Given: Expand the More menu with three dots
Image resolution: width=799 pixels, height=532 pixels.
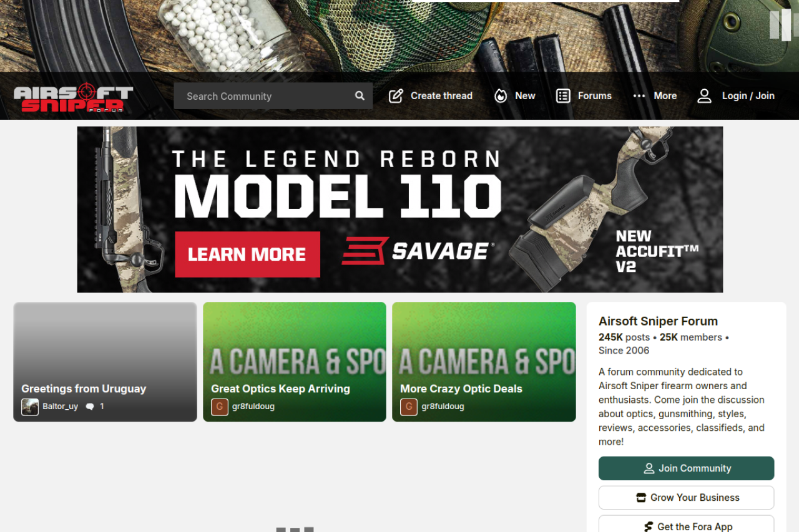Looking at the screenshot, I should pyautogui.click(x=639, y=96).
